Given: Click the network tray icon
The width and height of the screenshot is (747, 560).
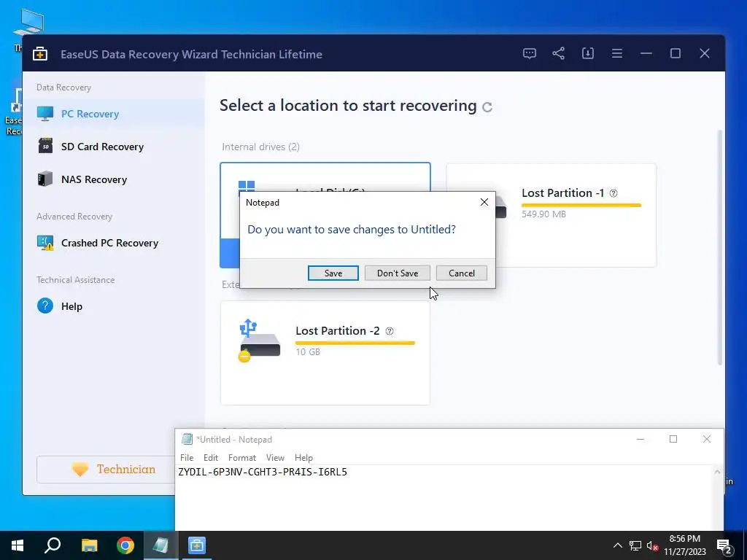Looking at the screenshot, I should point(635,545).
